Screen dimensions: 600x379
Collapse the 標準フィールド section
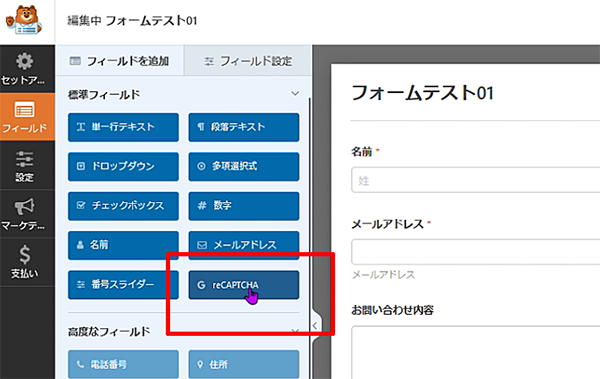[x=295, y=94]
